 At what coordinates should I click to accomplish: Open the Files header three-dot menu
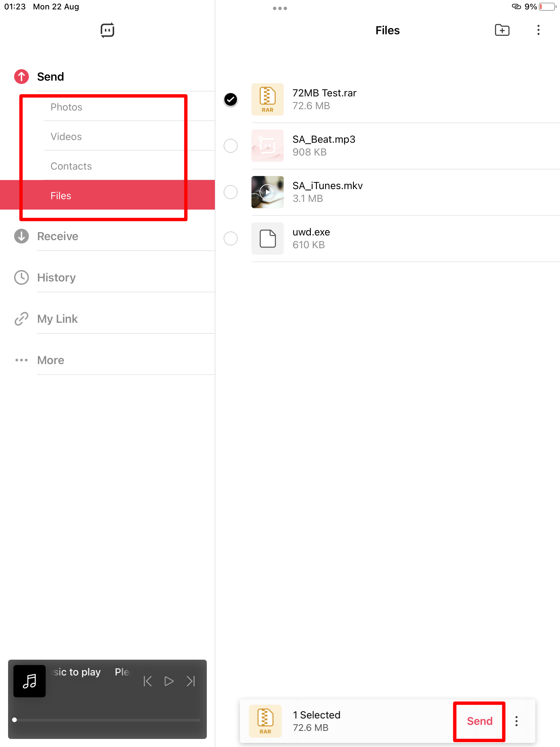538,30
